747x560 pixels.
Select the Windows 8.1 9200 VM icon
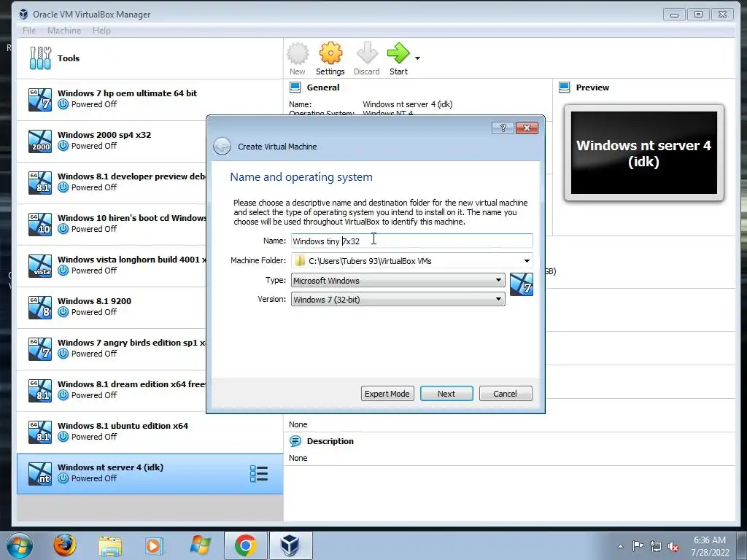point(40,307)
